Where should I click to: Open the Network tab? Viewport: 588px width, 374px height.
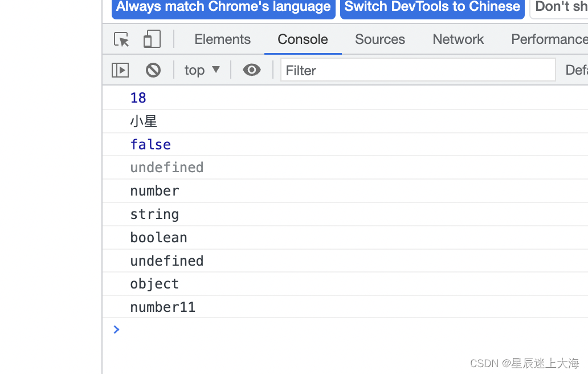(x=458, y=39)
